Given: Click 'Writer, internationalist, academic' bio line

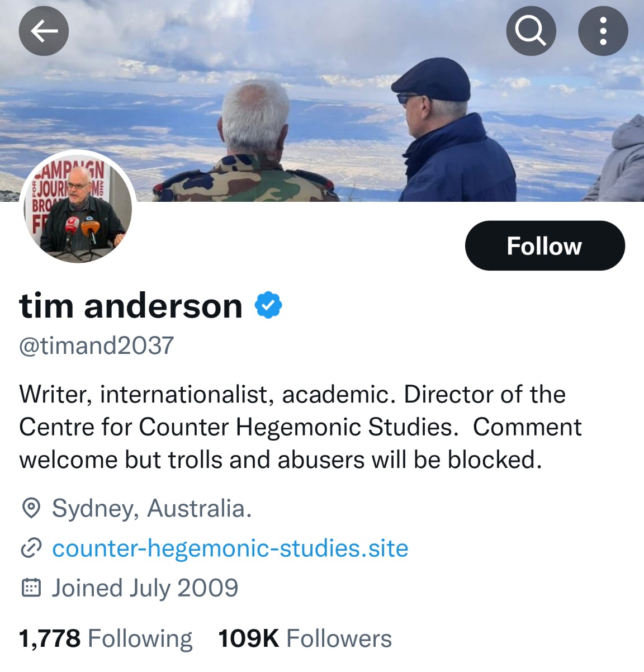Looking at the screenshot, I should [204, 395].
